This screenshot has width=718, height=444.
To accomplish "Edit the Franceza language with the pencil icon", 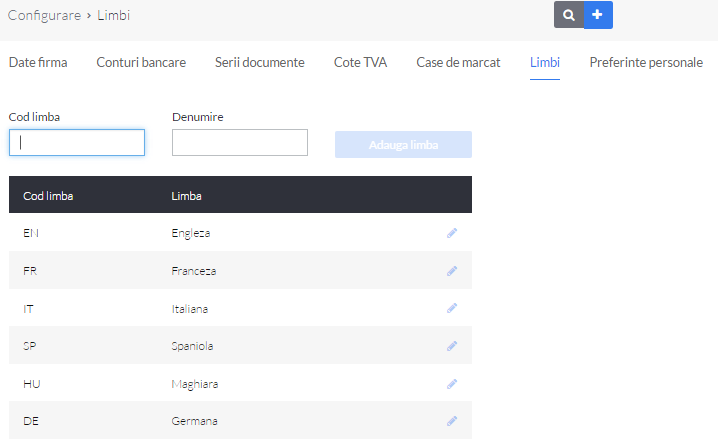I will (x=452, y=271).
